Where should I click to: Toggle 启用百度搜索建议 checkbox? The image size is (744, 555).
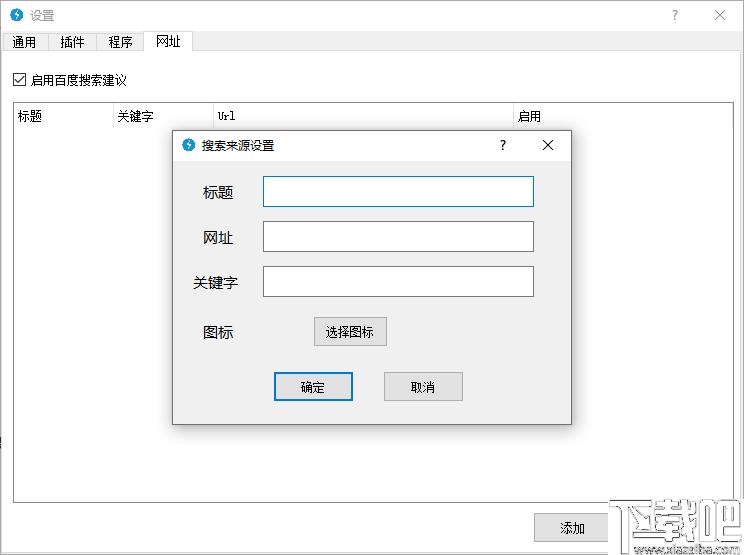19,80
